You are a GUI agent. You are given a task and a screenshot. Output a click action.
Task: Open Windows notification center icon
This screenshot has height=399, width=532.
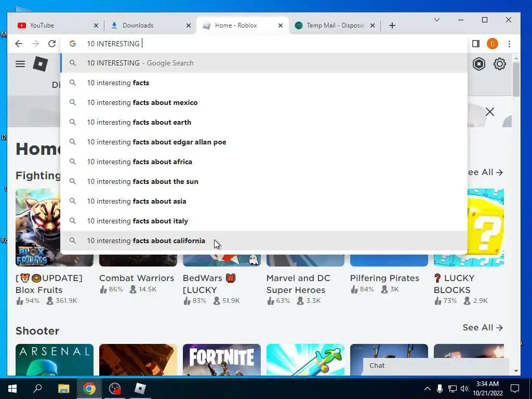pyautogui.click(x=515, y=389)
